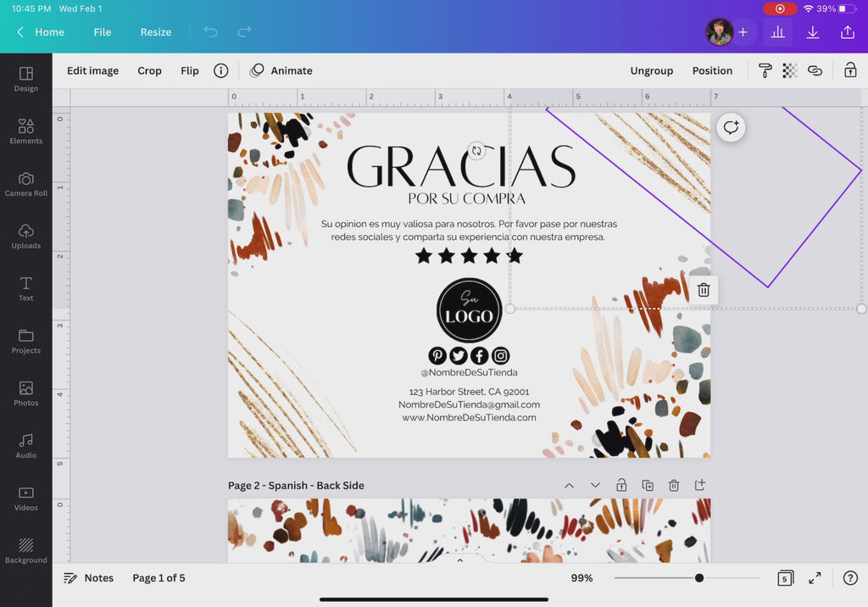This screenshot has width=868, height=607.
Task: Open Camera Roll in sidebar
Action: [x=26, y=185]
